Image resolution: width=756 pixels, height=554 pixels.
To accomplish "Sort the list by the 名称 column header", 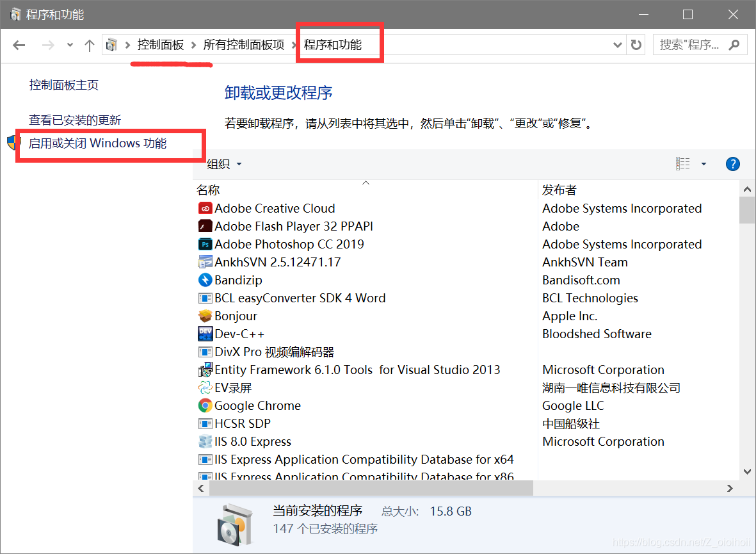I will (208, 190).
